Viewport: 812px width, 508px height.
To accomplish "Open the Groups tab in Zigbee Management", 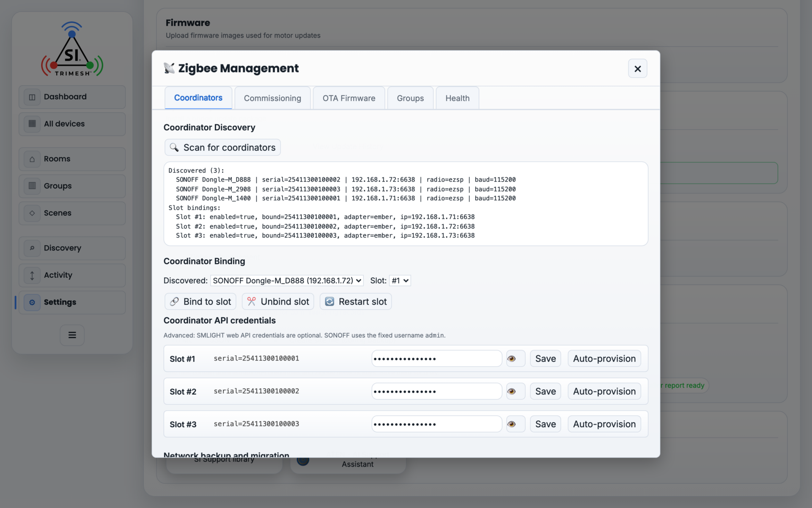I will [x=410, y=98].
